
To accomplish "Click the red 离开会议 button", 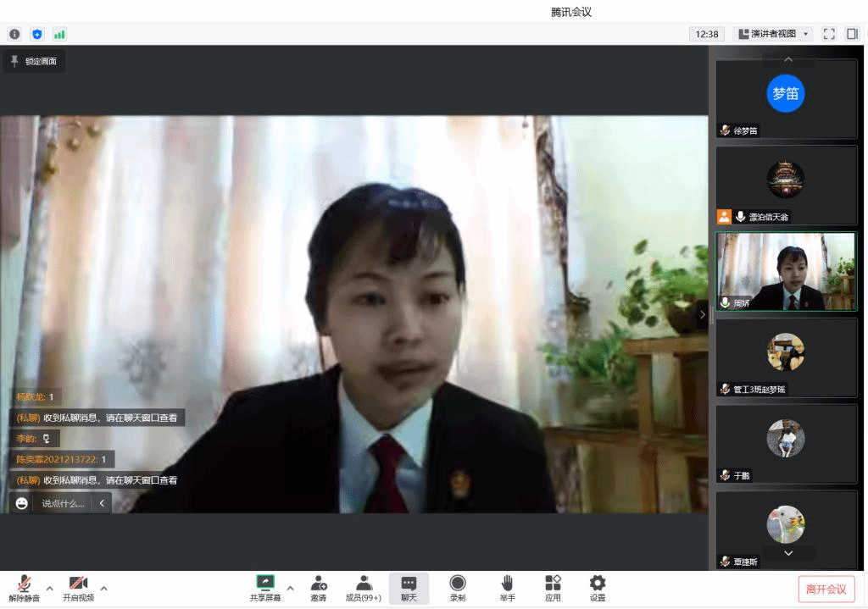I will 826,589.
